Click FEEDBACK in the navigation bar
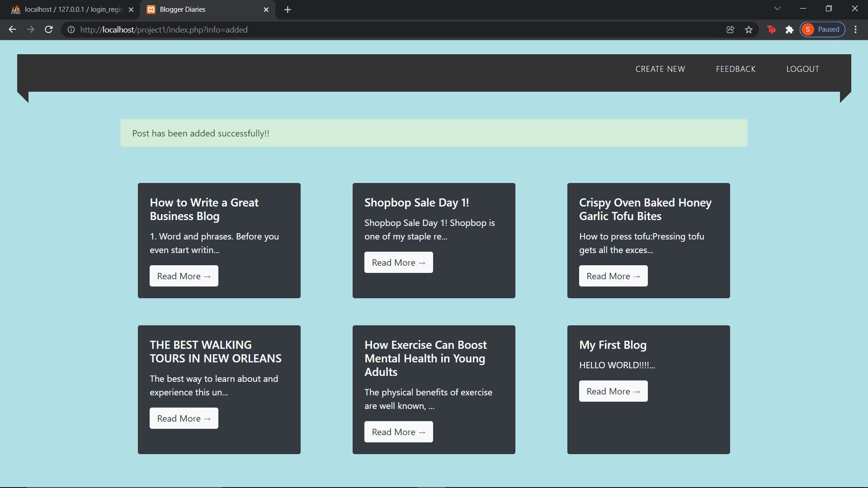This screenshot has height=488, width=868. 735,69
